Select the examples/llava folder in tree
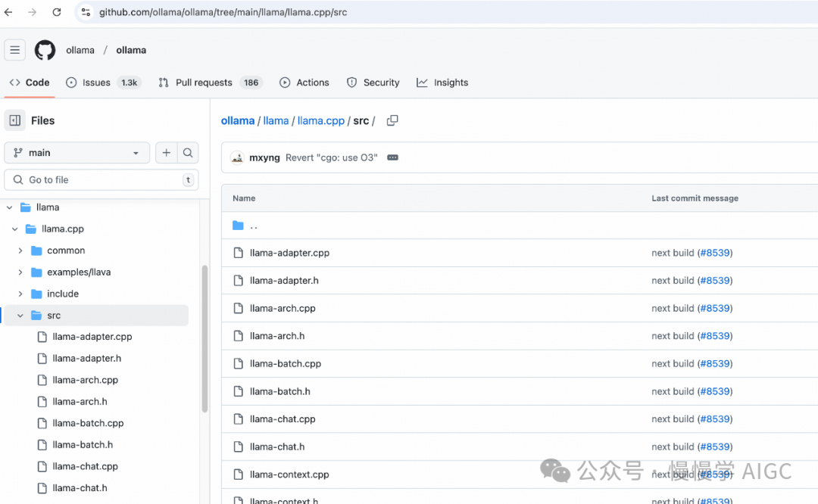818x504 pixels. [x=79, y=272]
